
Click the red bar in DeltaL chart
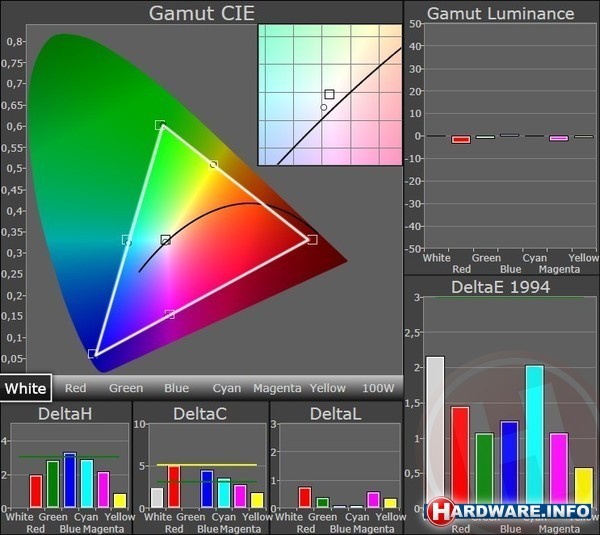(x=305, y=497)
